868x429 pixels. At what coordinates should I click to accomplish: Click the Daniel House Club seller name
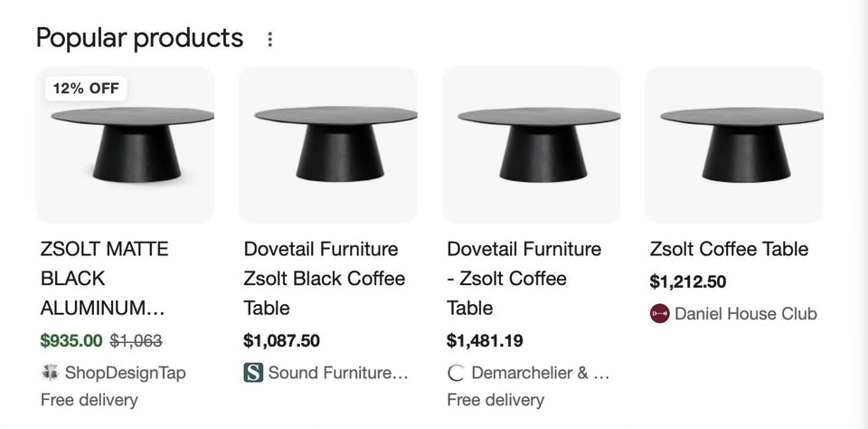pyautogui.click(x=745, y=313)
